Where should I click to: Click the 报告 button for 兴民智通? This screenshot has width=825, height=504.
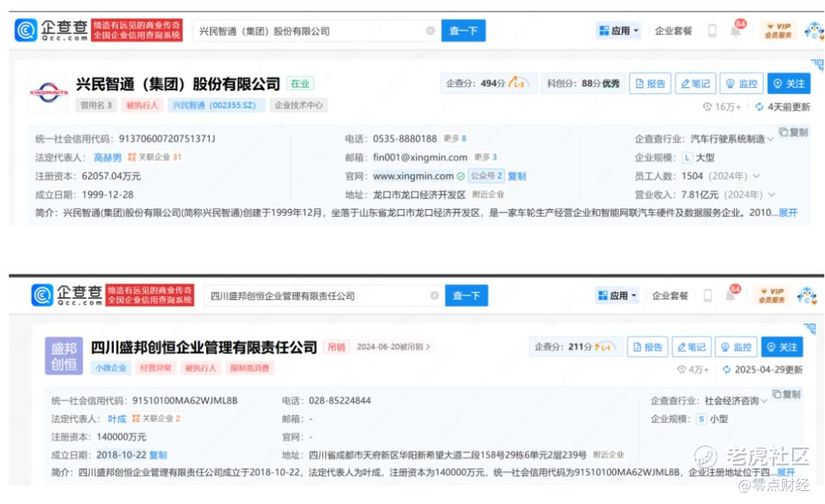[x=650, y=83]
